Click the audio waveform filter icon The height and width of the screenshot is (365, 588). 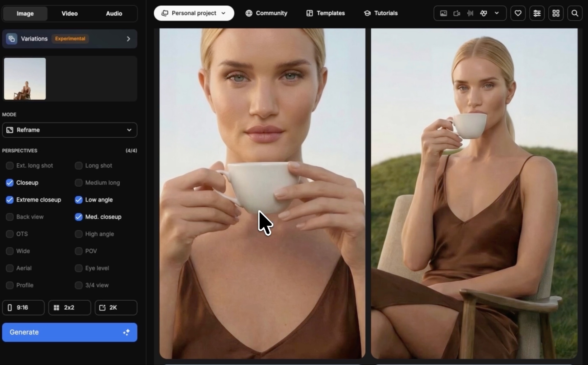click(470, 13)
